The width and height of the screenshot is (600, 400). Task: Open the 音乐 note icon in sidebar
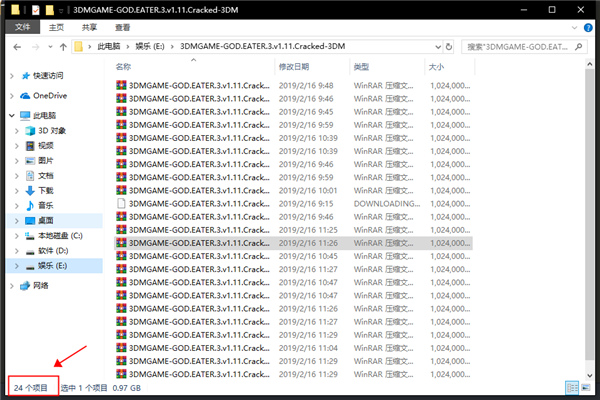tap(30, 206)
